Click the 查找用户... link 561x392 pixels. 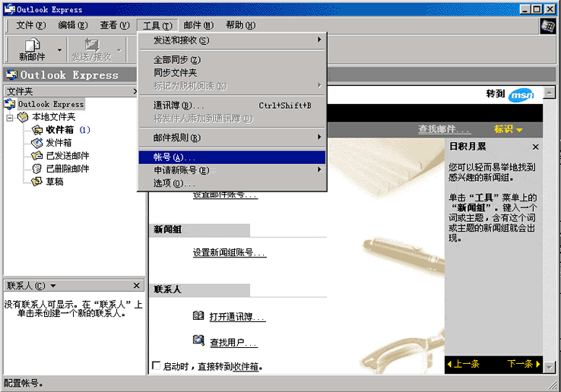(233, 343)
